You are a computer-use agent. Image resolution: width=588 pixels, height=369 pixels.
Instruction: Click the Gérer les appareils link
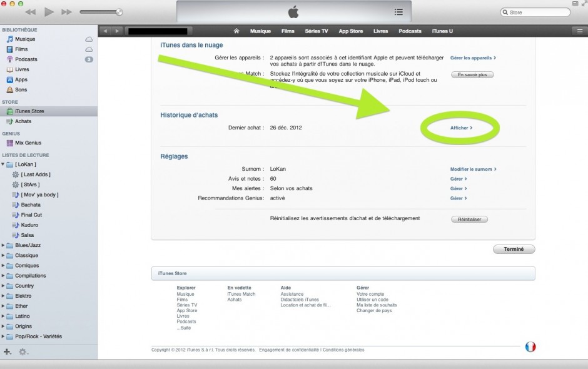[x=473, y=58]
